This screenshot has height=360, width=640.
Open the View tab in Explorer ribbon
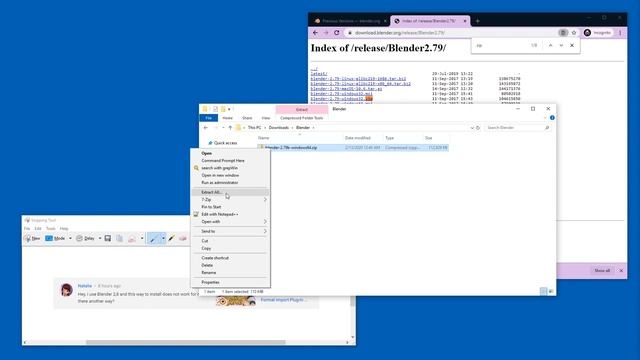point(266,118)
